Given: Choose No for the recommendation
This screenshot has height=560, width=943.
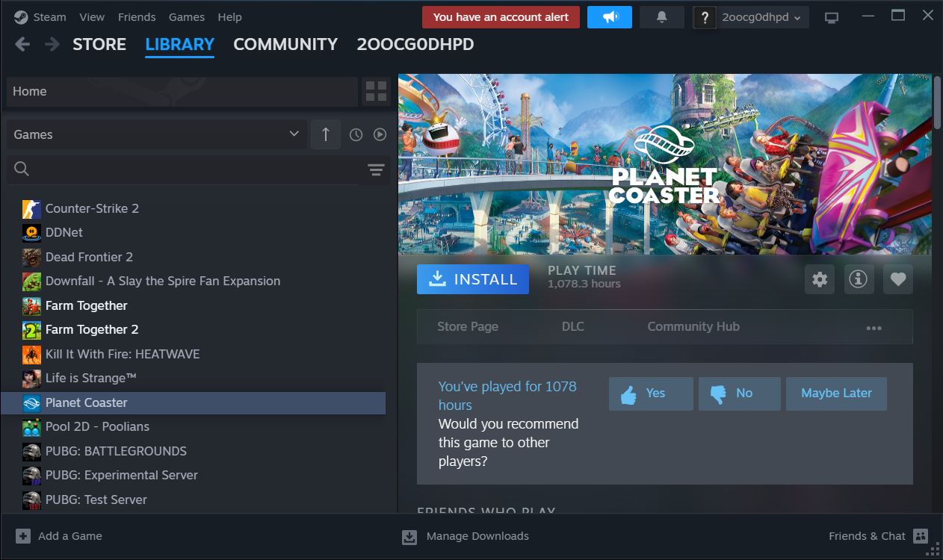Looking at the screenshot, I should coord(740,393).
